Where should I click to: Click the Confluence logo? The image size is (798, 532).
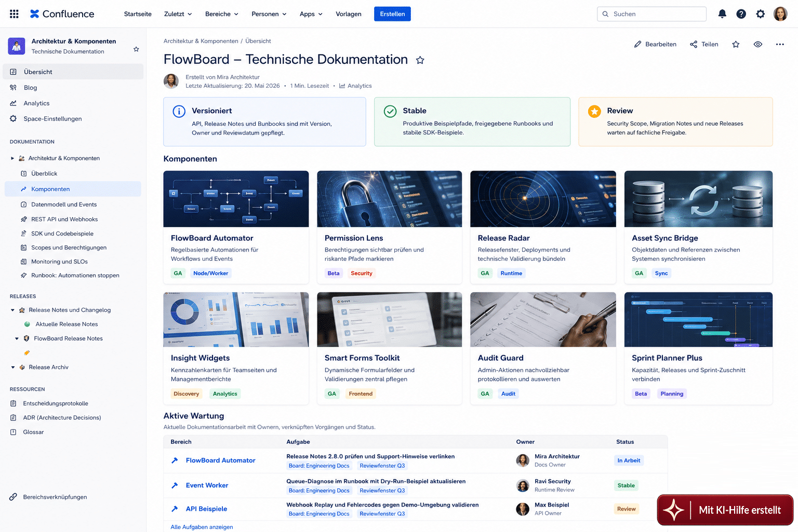click(62, 14)
